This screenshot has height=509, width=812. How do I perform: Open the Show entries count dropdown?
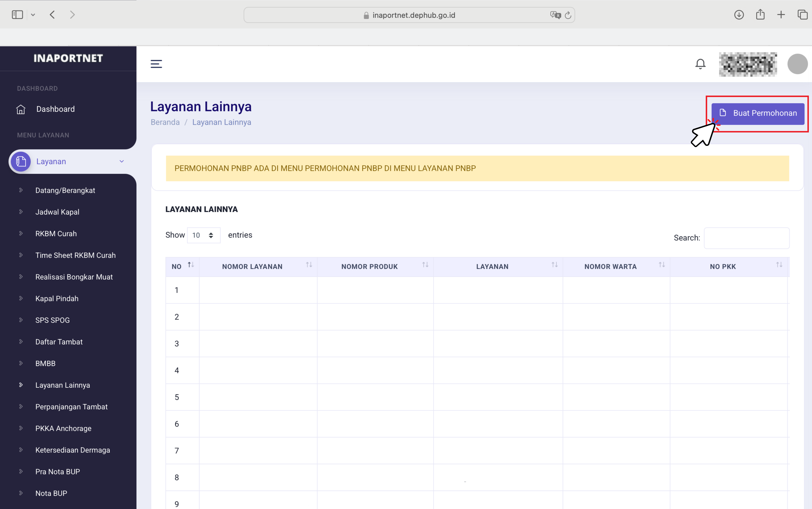click(x=204, y=235)
